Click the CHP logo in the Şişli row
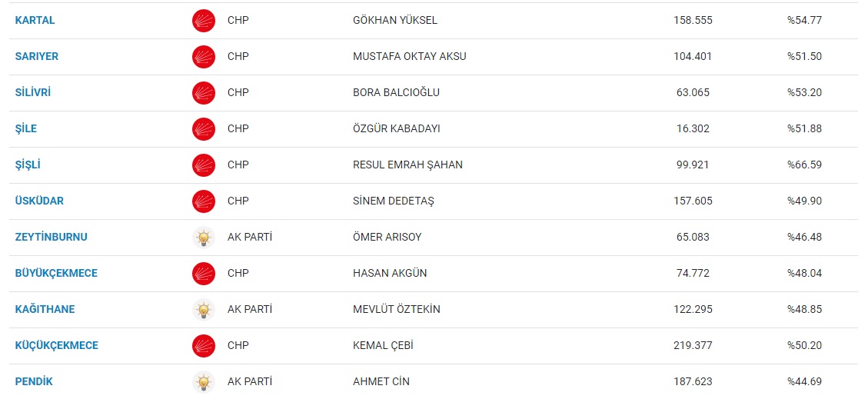Image resolution: width=868 pixels, height=399 pixels. 203,165
